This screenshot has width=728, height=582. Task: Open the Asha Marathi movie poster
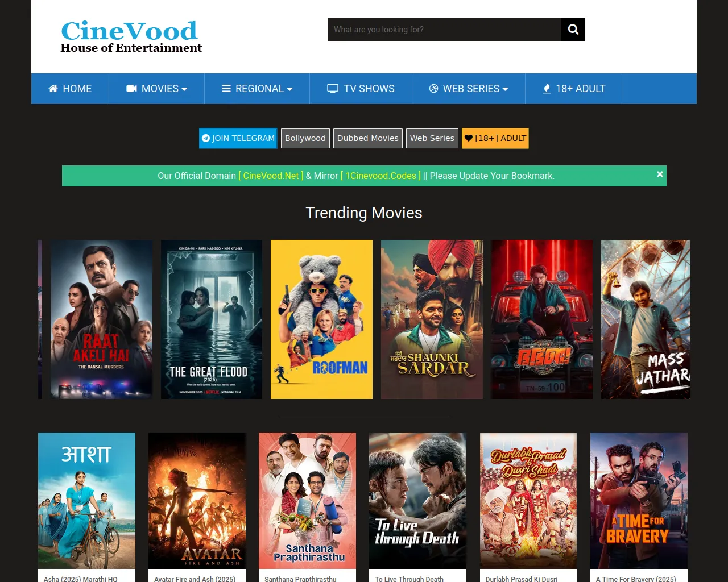[86, 501]
